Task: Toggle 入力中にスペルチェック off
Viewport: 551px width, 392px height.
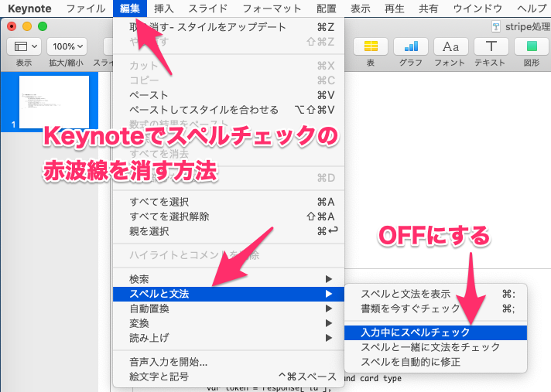Action: (436, 332)
